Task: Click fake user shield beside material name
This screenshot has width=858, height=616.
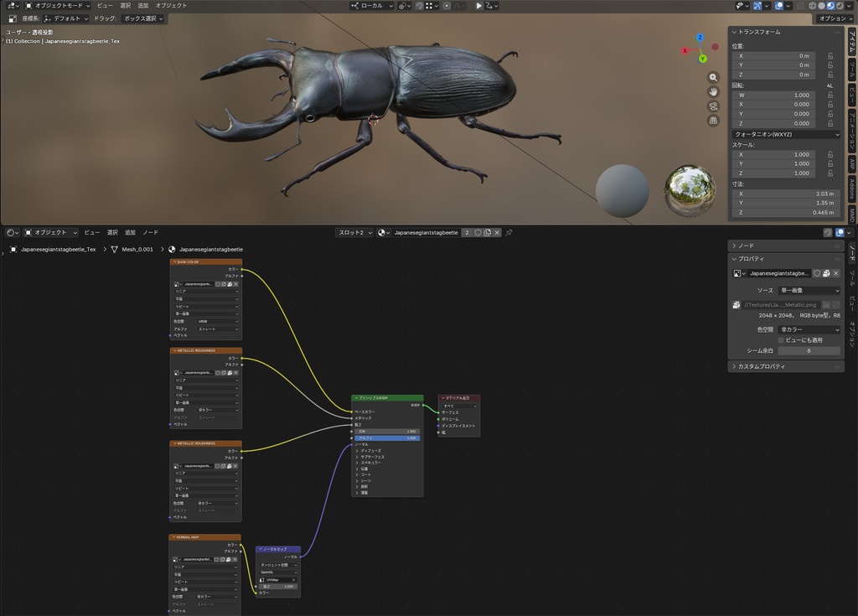Action: [478, 233]
